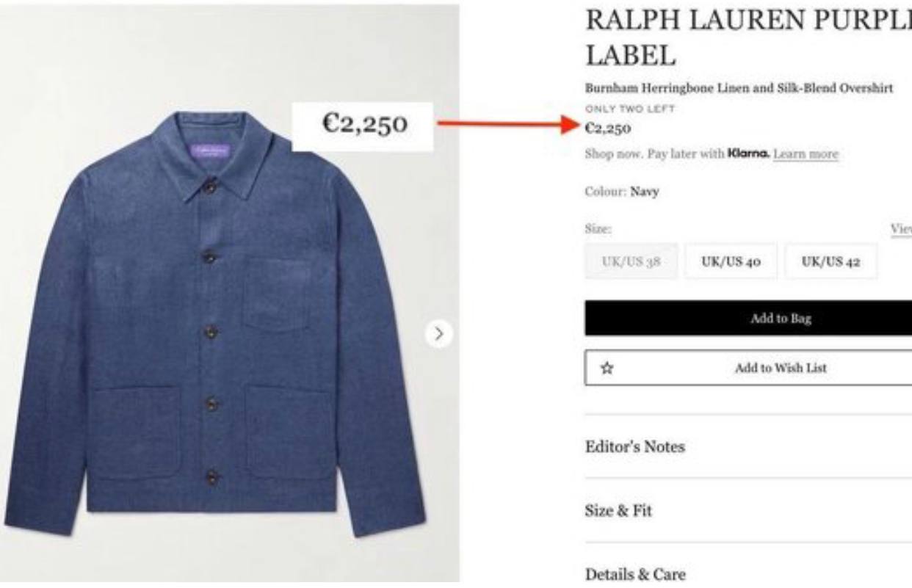Choose the UK/US 42 size option
This screenshot has width=912, height=588.
[x=830, y=262]
